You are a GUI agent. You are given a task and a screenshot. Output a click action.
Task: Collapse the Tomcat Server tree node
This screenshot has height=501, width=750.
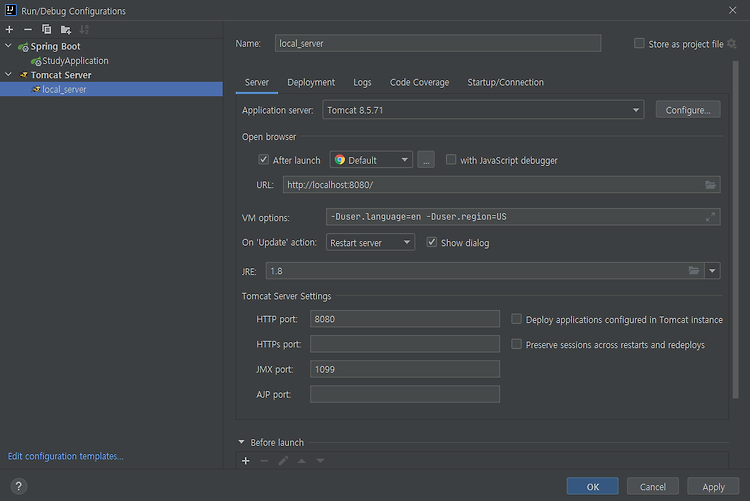8,75
